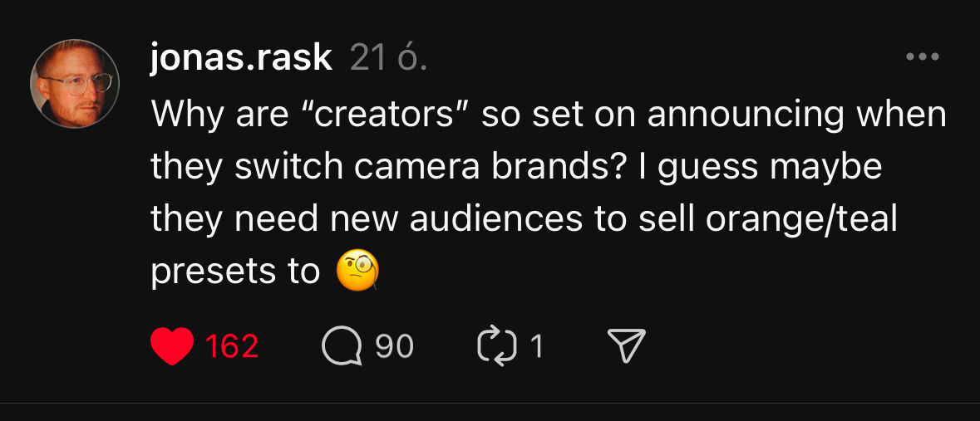The width and height of the screenshot is (980, 421).
Task: Share the post via paper plane icon
Action: (x=627, y=346)
